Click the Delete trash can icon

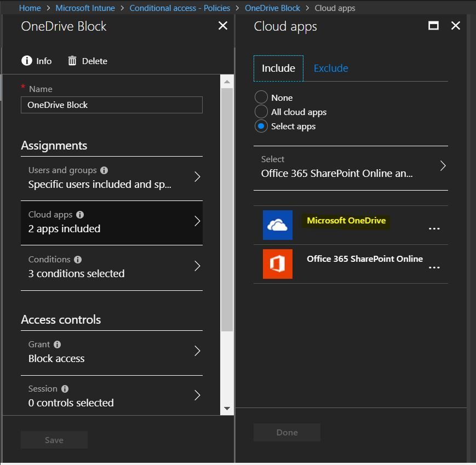[x=72, y=61]
